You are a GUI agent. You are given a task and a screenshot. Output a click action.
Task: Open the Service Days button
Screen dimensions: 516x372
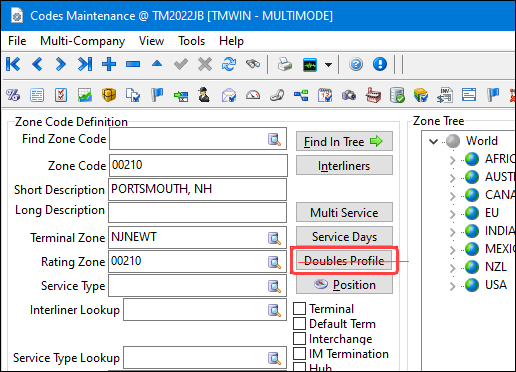click(344, 236)
